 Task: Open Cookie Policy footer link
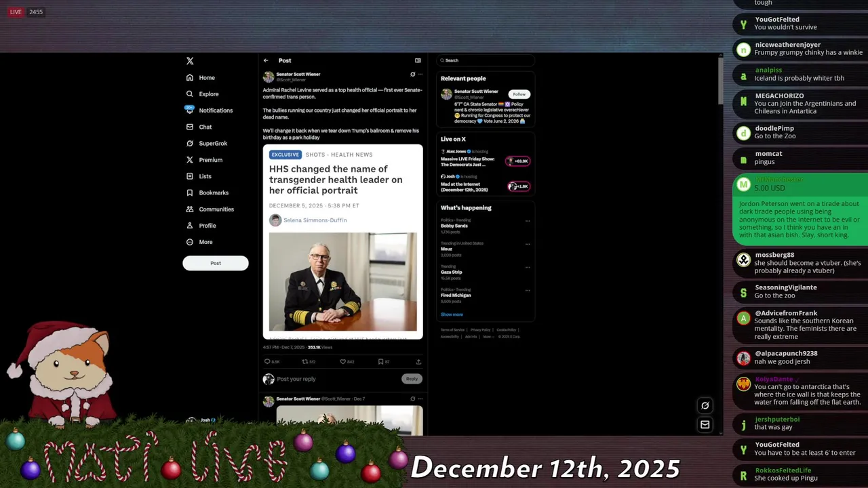pos(507,330)
